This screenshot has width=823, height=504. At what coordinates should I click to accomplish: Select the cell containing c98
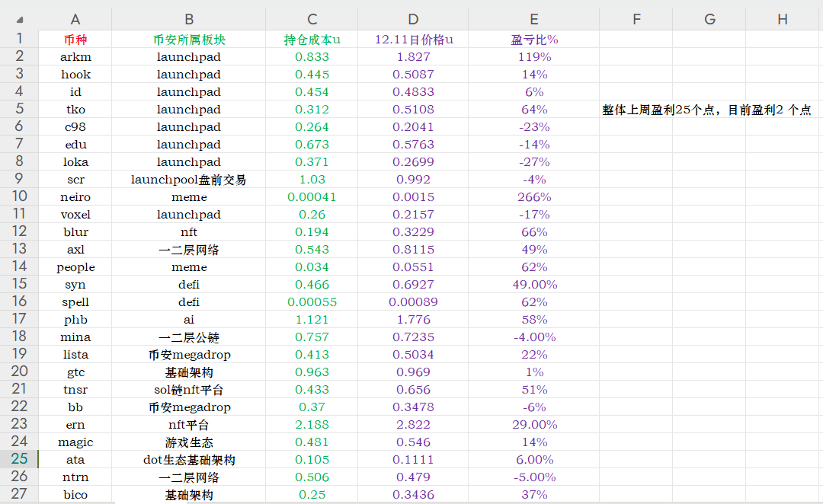pos(75,127)
